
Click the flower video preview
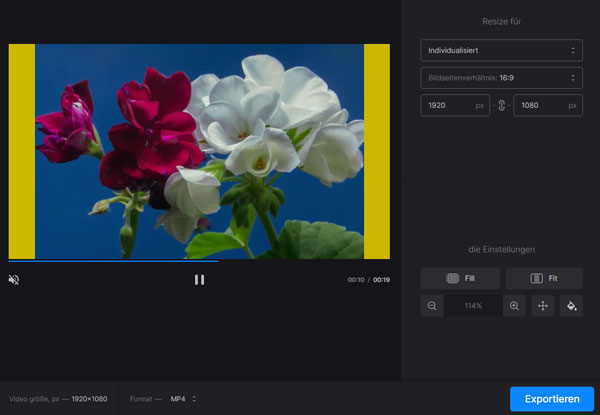[199, 150]
